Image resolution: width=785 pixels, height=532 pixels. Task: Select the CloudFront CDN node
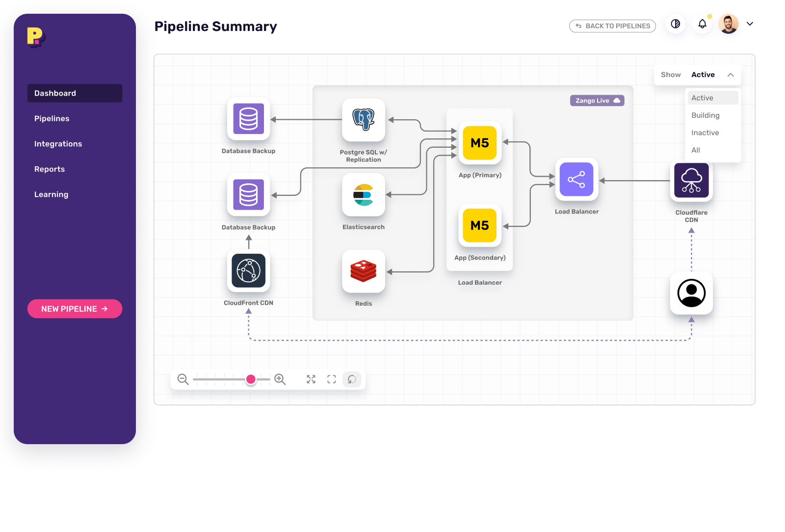[249, 271]
